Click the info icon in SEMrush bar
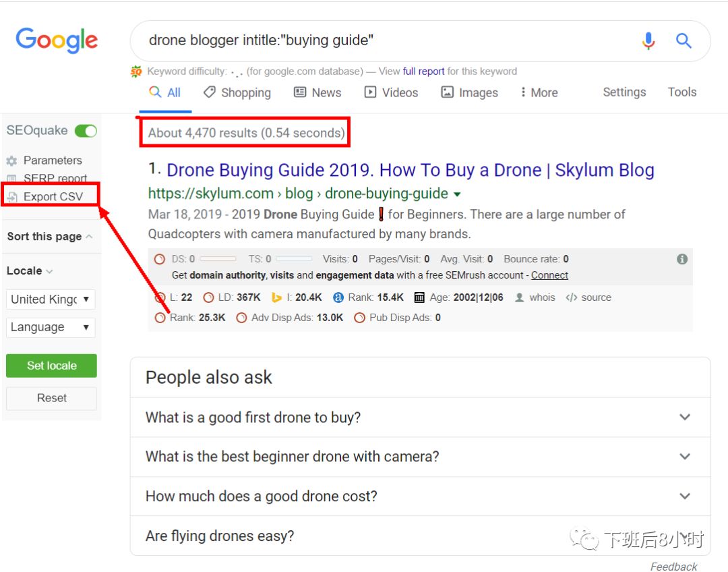This screenshot has width=728, height=572. click(682, 259)
